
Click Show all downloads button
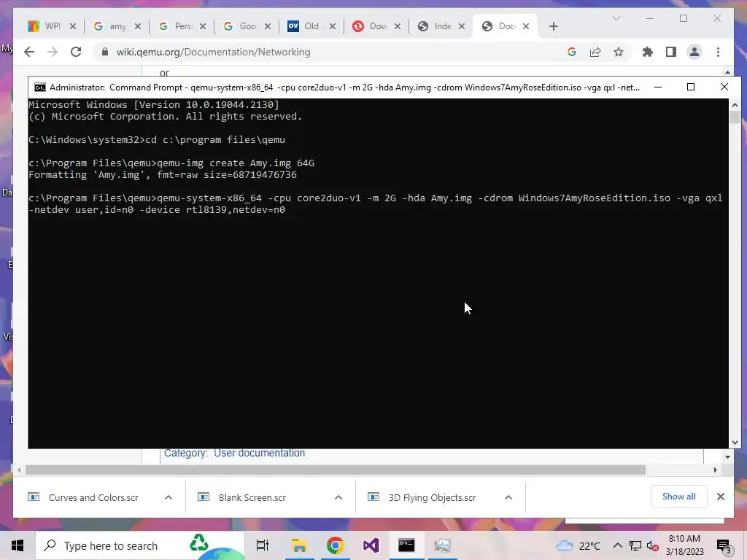point(679,497)
